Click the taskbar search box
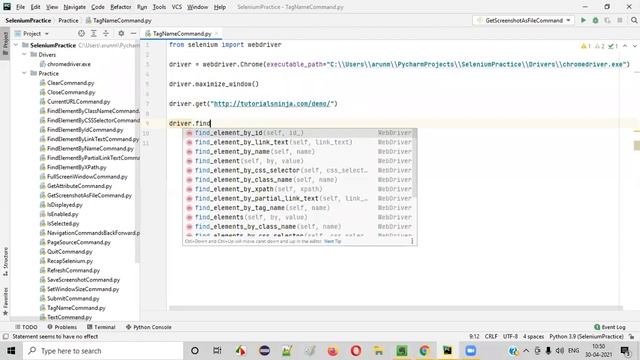640x360 pixels. pyautogui.click(x=103, y=351)
